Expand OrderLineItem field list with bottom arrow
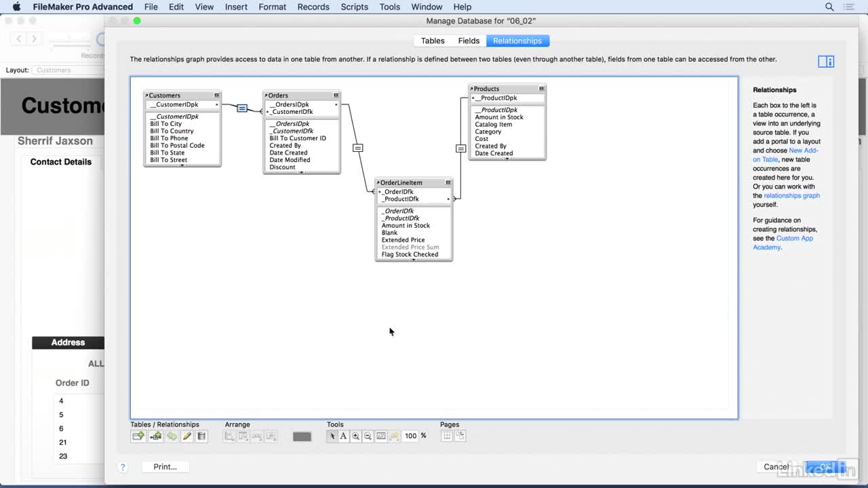 pos(414,259)
